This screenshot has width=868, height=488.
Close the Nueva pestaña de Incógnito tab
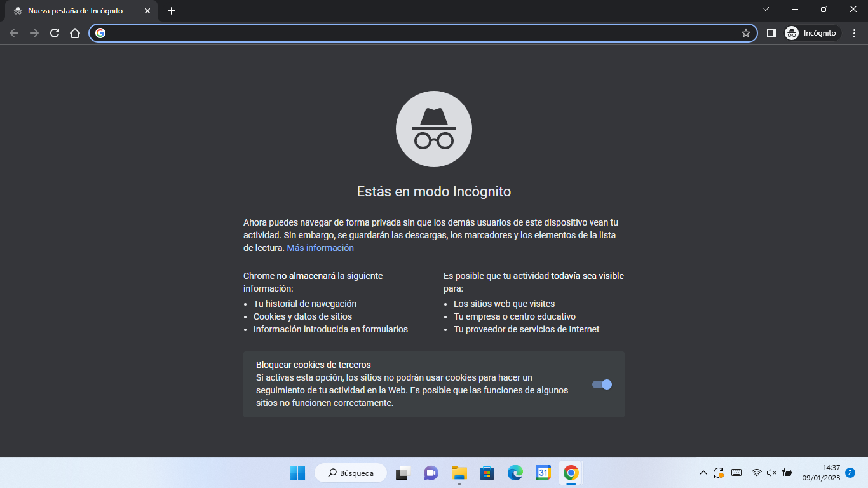(x=147, y=11)
